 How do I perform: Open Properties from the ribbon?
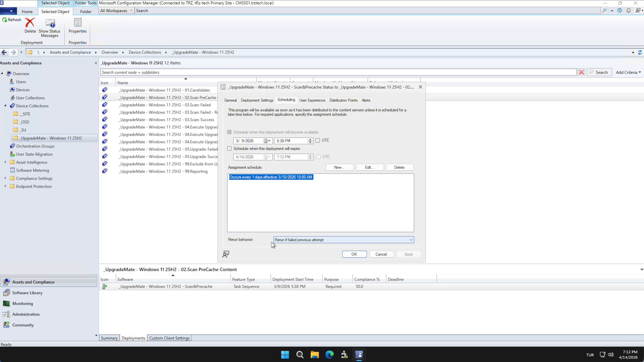[x=77, y=25]
